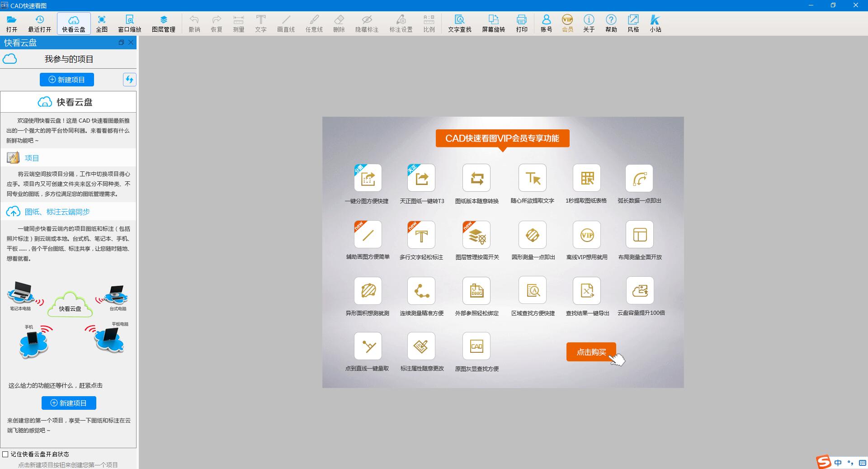Select 布局测量全面开放 feature icon
The image size is (868, 469).
[x=640, y=234]
